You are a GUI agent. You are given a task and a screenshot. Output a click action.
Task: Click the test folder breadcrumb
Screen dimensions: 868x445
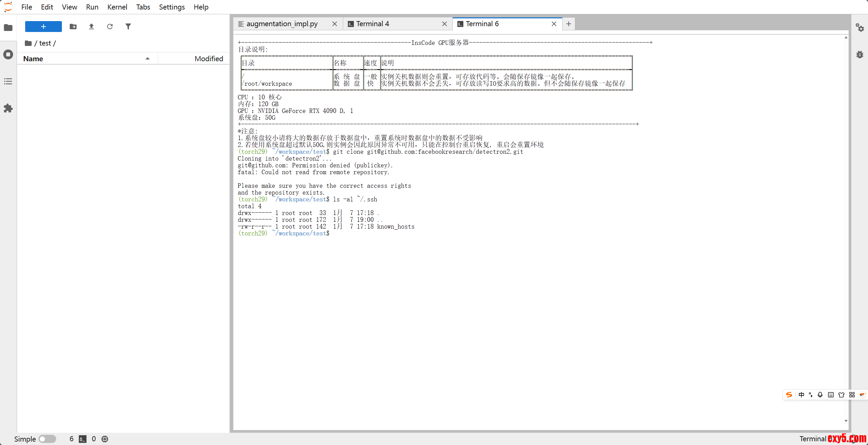click(x=45, y=43)
